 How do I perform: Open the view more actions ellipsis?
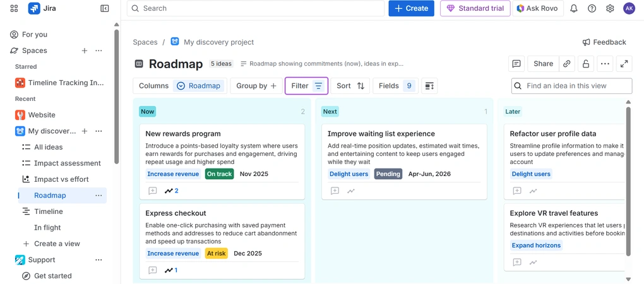tap(605, 64)
